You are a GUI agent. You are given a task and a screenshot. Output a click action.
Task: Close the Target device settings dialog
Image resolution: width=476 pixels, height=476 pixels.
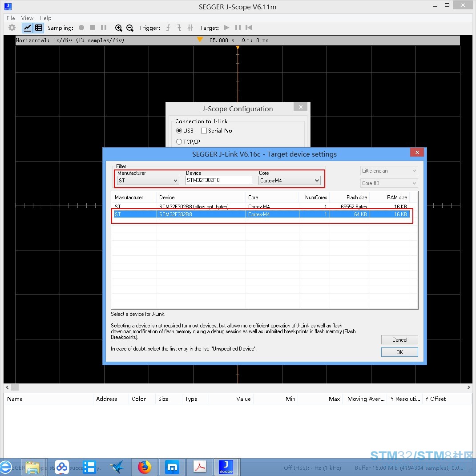(x=417, y=152)
